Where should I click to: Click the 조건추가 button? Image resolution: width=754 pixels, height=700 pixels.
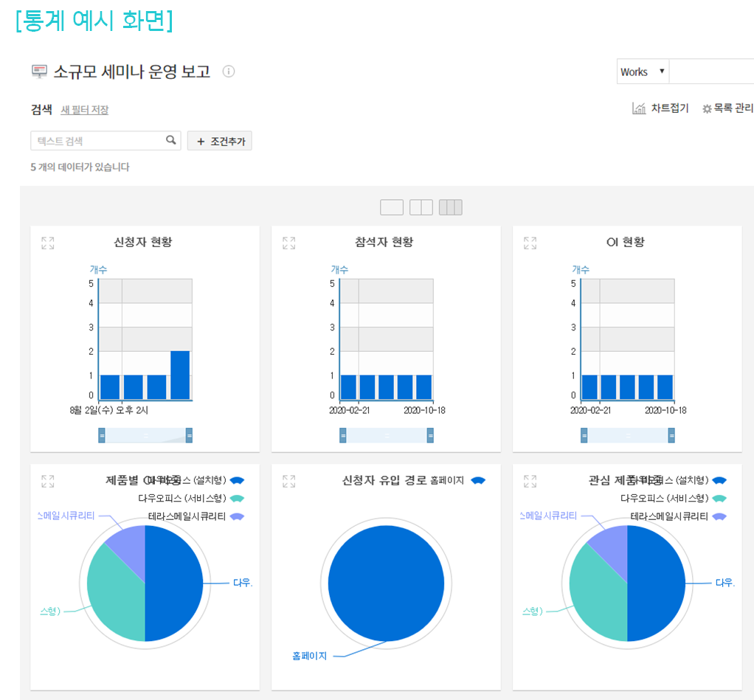point(220,141)
